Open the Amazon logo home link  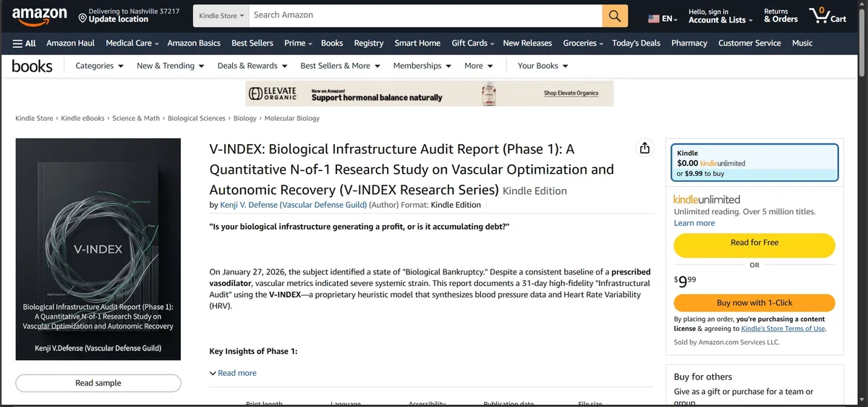[x=39, y=15]
